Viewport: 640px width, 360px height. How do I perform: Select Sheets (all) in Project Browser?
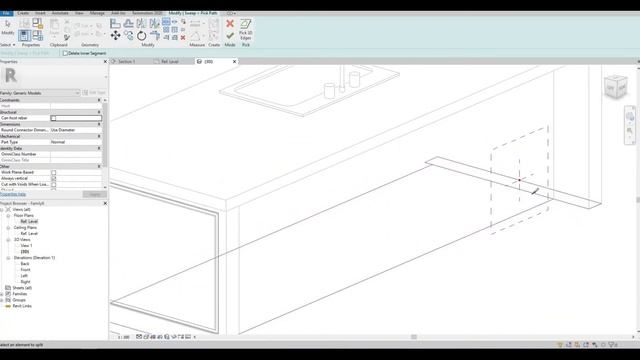point(22,288)
